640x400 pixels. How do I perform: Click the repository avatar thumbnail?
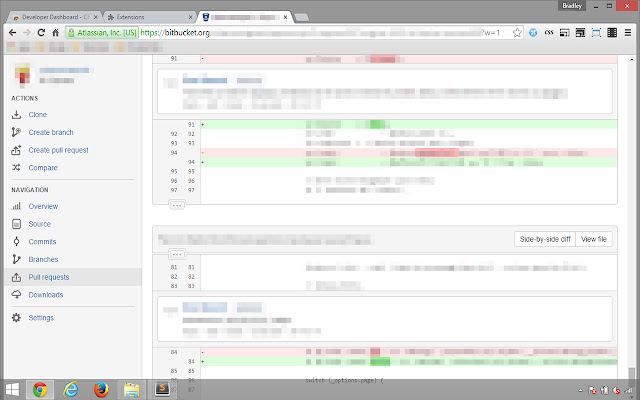22,76
